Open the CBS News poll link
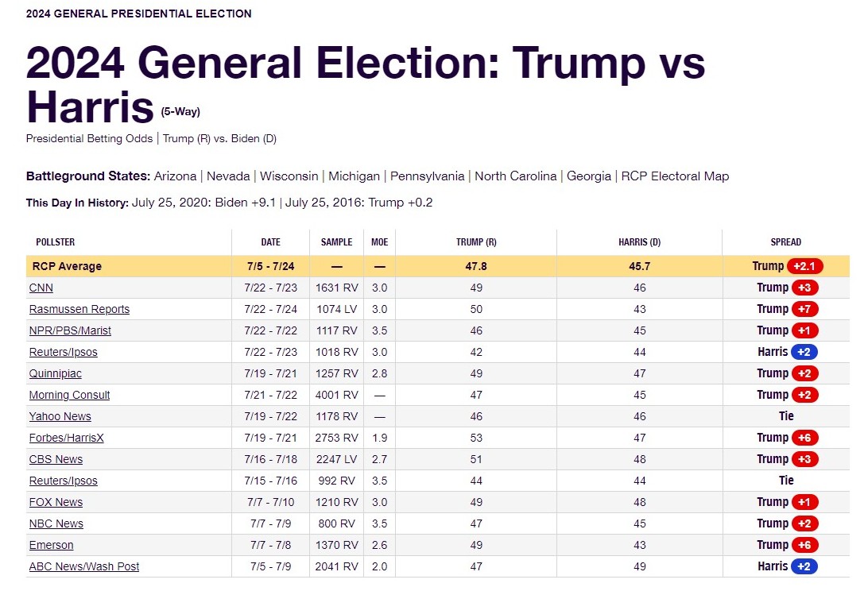 (56, 459)
